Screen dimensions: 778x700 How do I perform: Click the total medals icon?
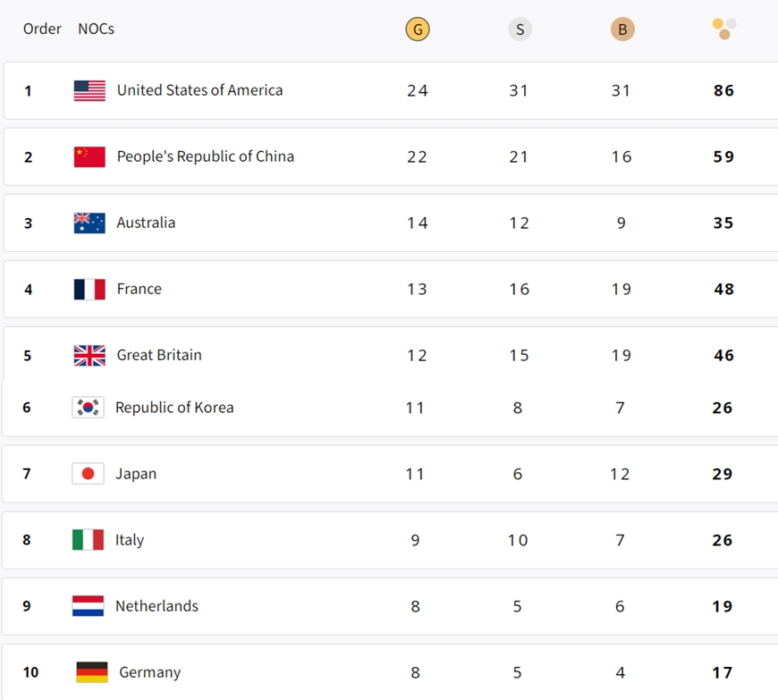tap(724, 29)
